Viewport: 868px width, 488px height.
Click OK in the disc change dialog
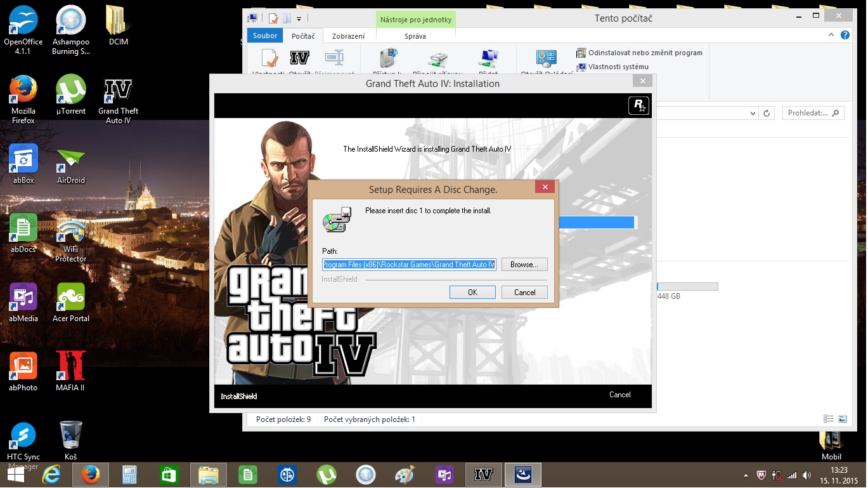[x=472, y=293]
